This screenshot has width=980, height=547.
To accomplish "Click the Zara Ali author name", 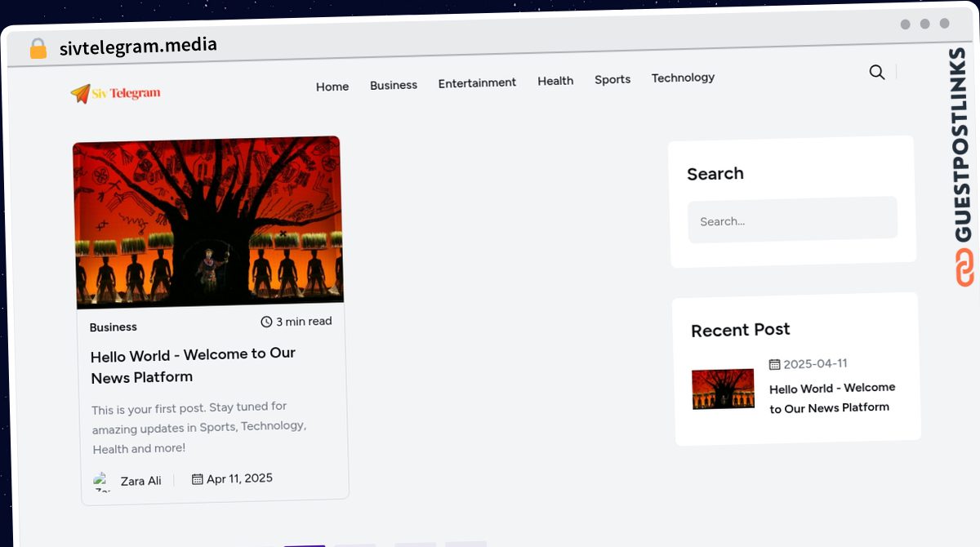I will click(x=140, y=481).
